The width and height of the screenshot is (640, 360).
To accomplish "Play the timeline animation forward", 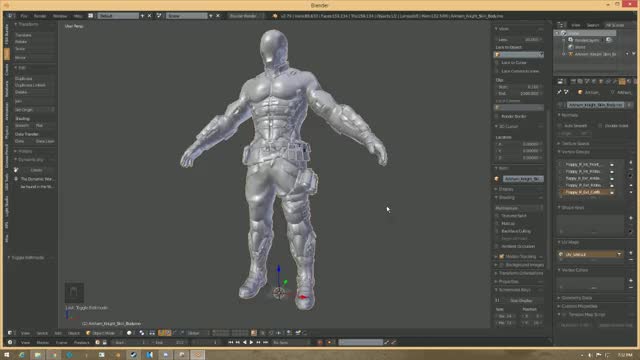I will tap(251, 342).
